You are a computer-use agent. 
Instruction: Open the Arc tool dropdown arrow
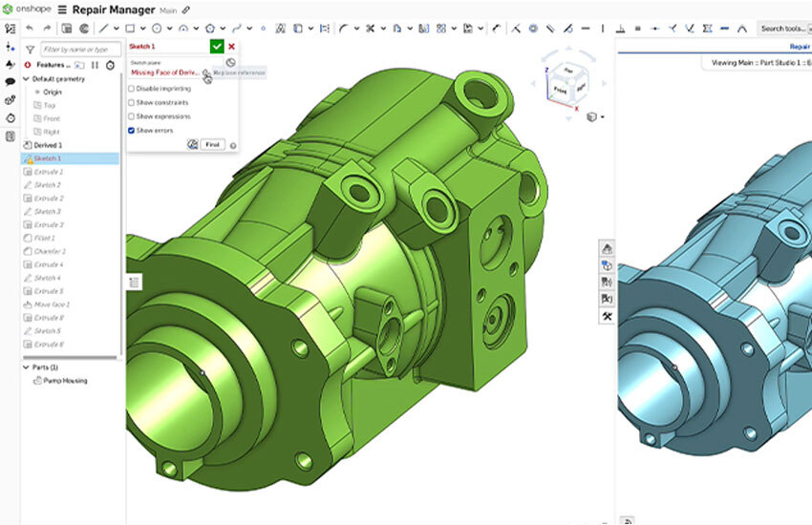click(x=196, y=29)
